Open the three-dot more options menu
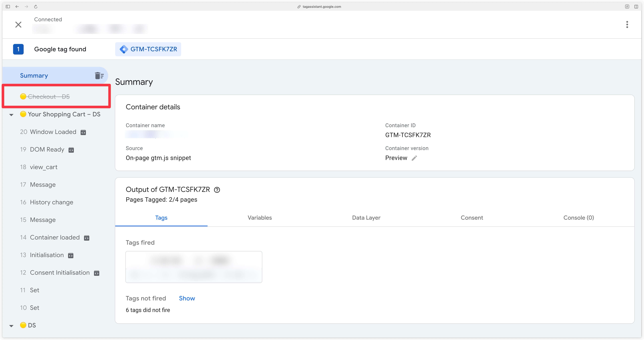 coord(627,25)
